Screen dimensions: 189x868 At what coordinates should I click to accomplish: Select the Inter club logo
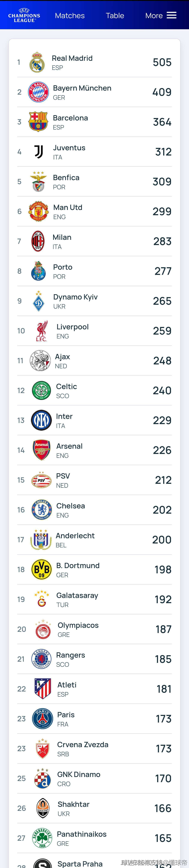pos(41,420)
